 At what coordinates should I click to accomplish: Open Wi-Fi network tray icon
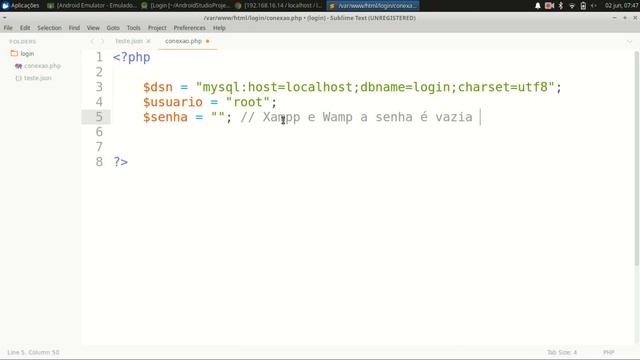[x=572, y=6]
